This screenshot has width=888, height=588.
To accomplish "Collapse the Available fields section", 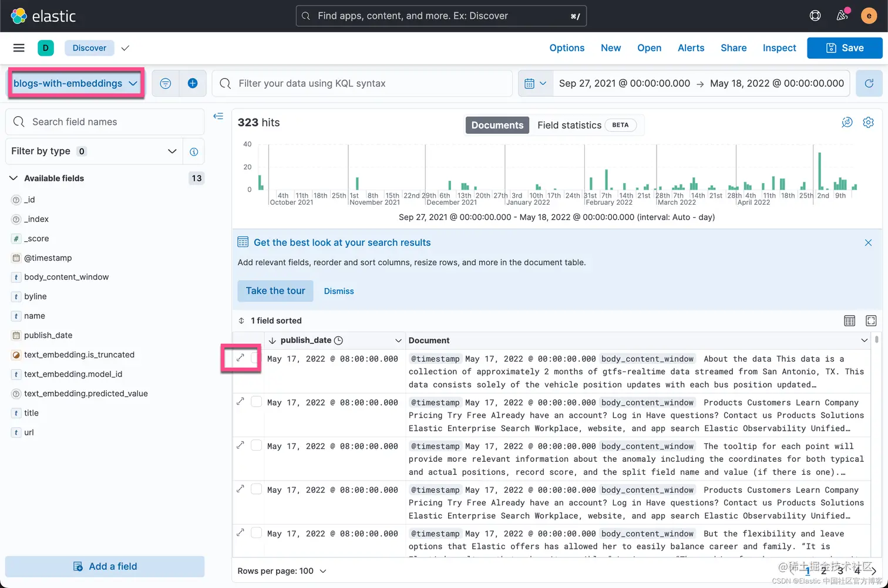I will [14, 178].
